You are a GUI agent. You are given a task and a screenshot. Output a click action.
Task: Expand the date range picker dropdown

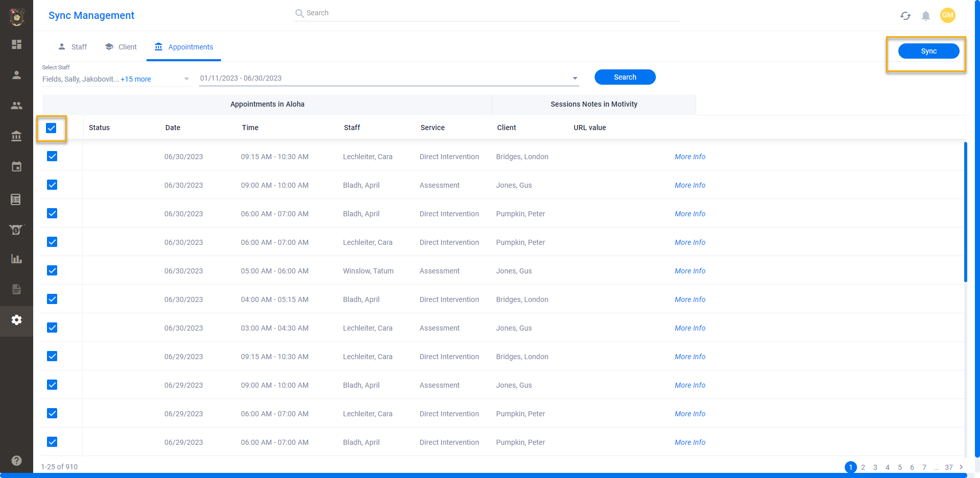575,78
